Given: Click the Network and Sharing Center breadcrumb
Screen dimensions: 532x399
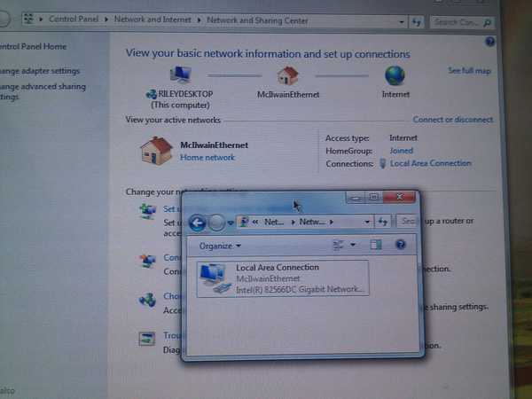Looking at the screenshot, I should [257, 20].
